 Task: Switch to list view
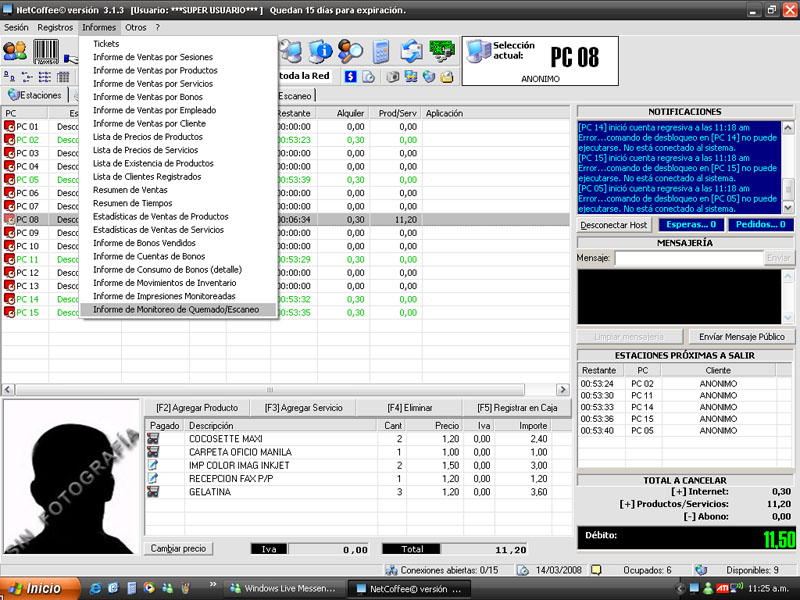tap(45, 77)
